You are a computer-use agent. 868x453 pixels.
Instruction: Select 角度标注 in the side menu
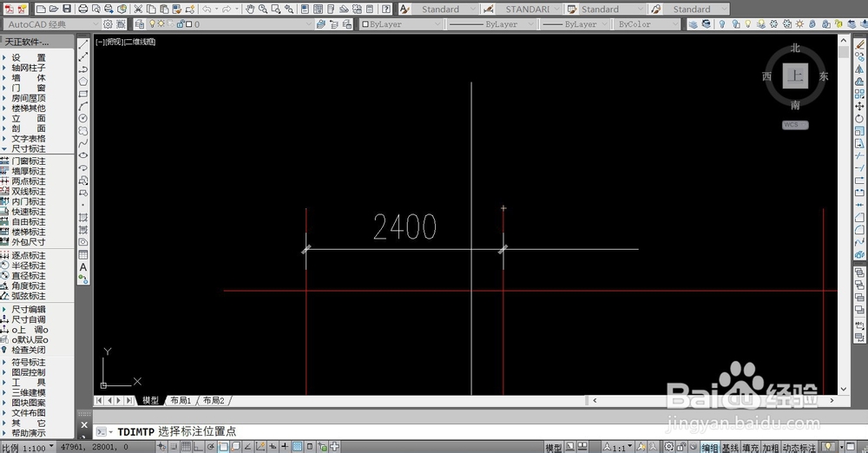pos(29,286)
